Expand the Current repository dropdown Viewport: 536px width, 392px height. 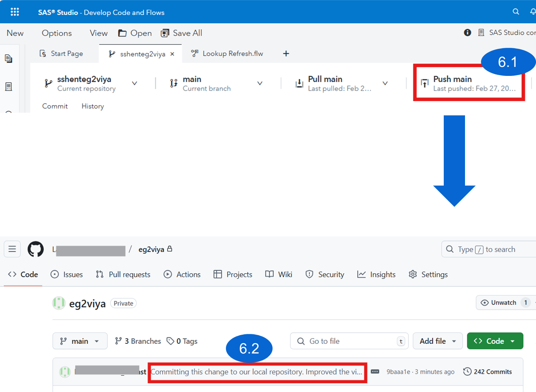(x=134, y=83)
